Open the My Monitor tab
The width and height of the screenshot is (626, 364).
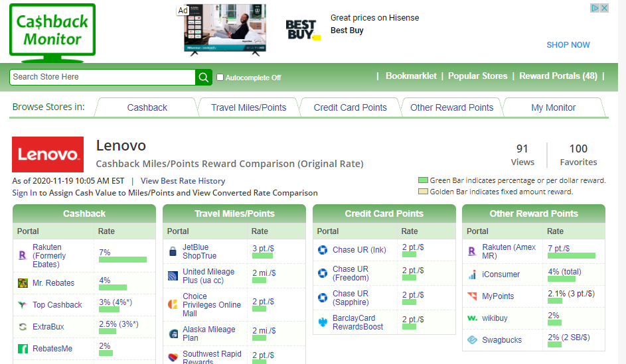coord(554,107)
